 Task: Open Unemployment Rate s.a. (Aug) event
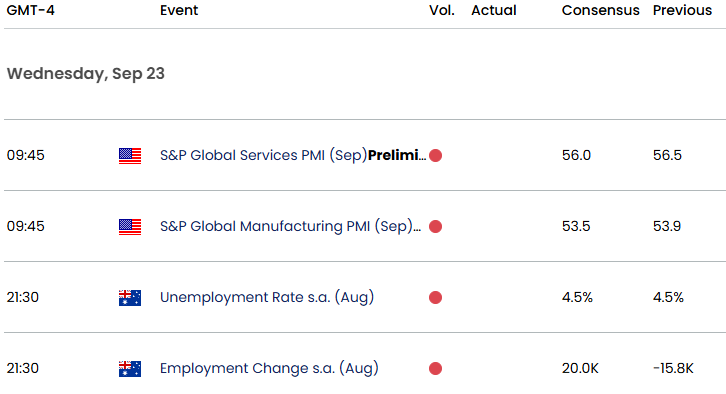[267, 297]
